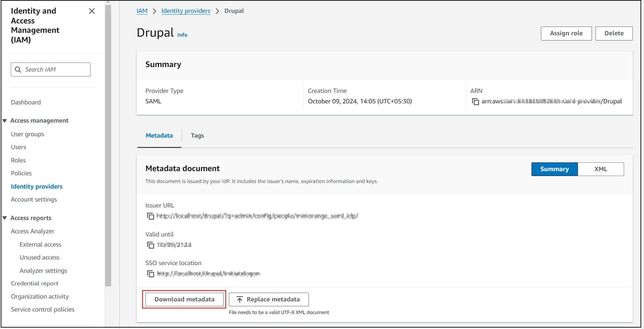Viewport: 644px width, 329px height.
Task: Open Identity providers in the sidebar
Action: click(x=37, y=187)
